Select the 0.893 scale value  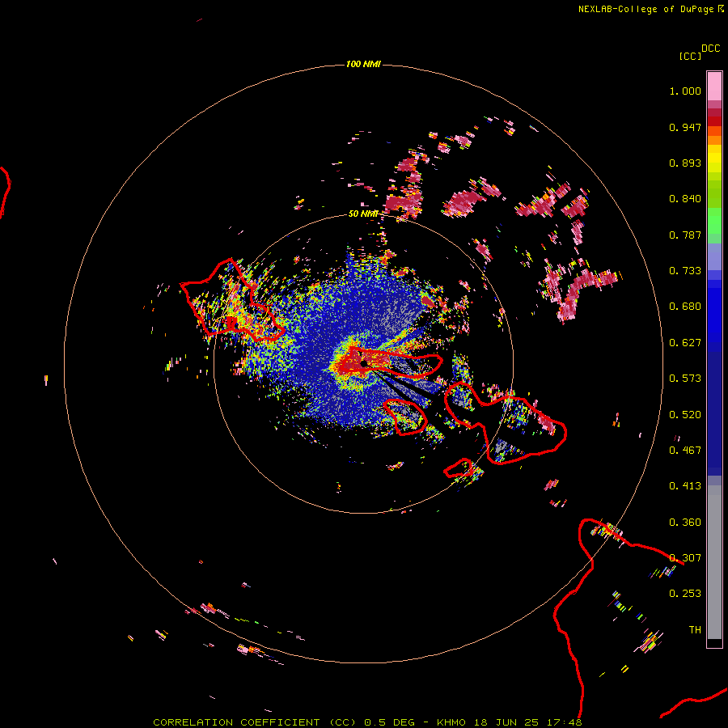coord(685,163)
